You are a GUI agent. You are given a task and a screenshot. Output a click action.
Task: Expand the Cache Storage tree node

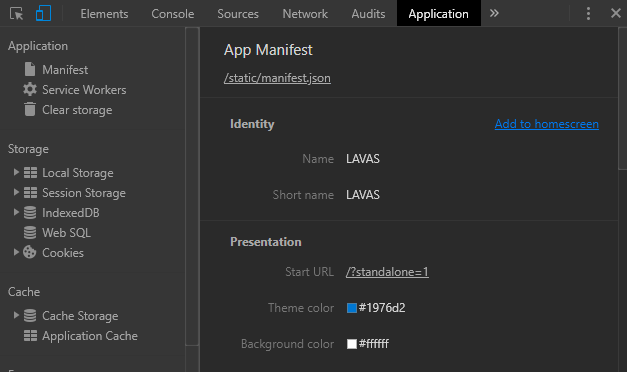pyautogui.click(x=16, y=315)
